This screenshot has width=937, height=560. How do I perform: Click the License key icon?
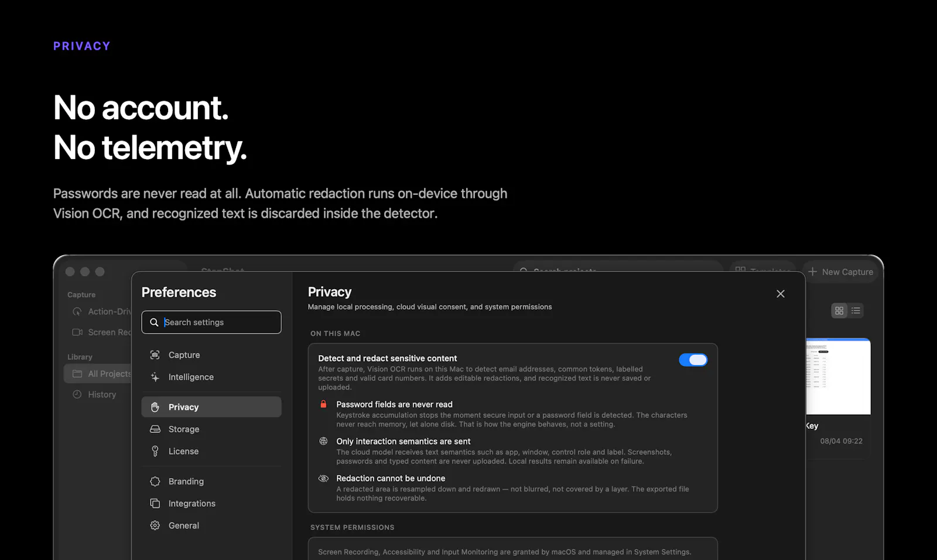(x=155, y=451)
